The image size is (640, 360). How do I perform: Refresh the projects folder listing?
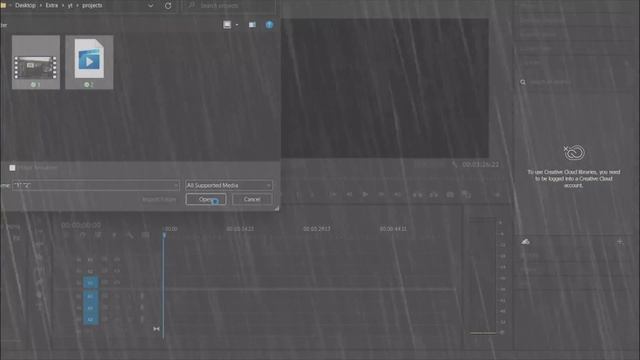pyautogui.click(x=168, y=6)
